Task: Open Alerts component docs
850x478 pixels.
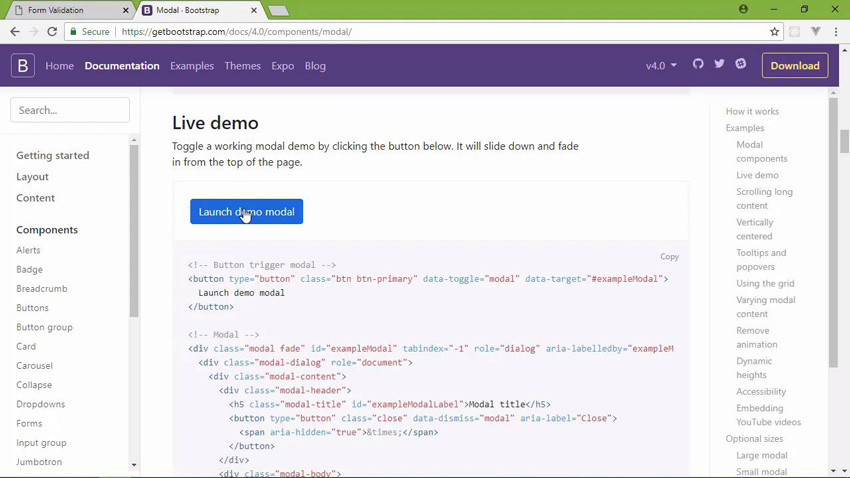Action: click(x=28, y=250)
